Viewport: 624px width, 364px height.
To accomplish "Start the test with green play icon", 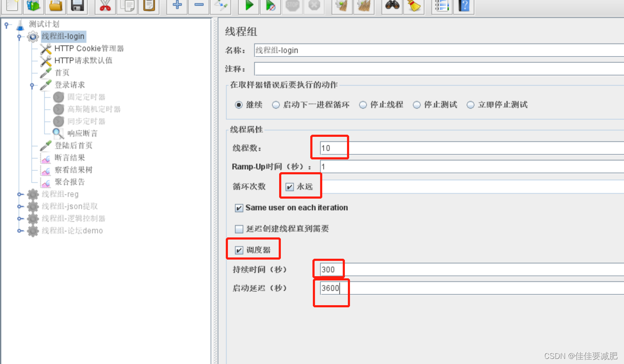I will [249, 5].
